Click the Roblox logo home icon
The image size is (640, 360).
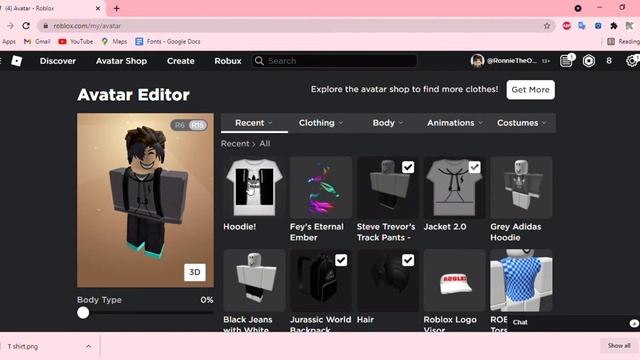tap(16, 61)
